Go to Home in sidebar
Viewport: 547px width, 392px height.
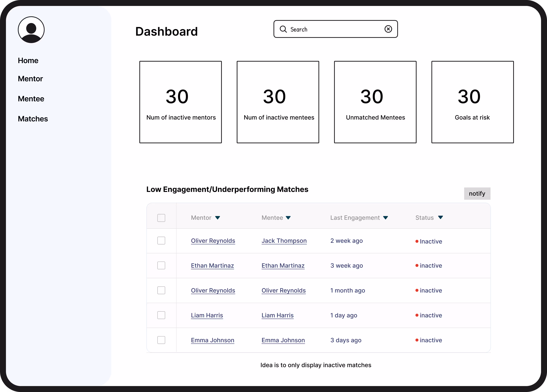point(28,61)
